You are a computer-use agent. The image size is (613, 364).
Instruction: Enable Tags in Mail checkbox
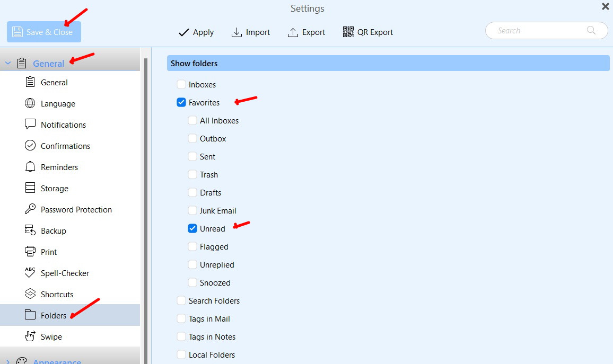(181, 318)
